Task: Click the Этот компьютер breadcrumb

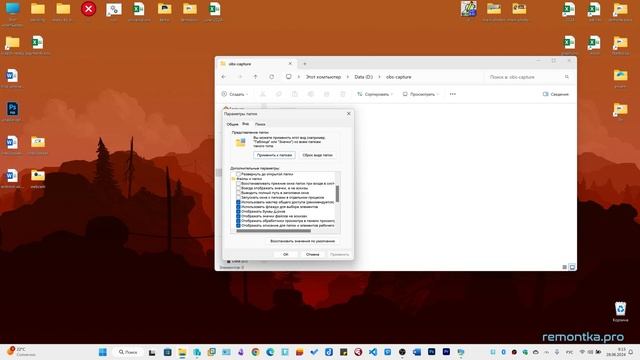Action: click(323, 77)
